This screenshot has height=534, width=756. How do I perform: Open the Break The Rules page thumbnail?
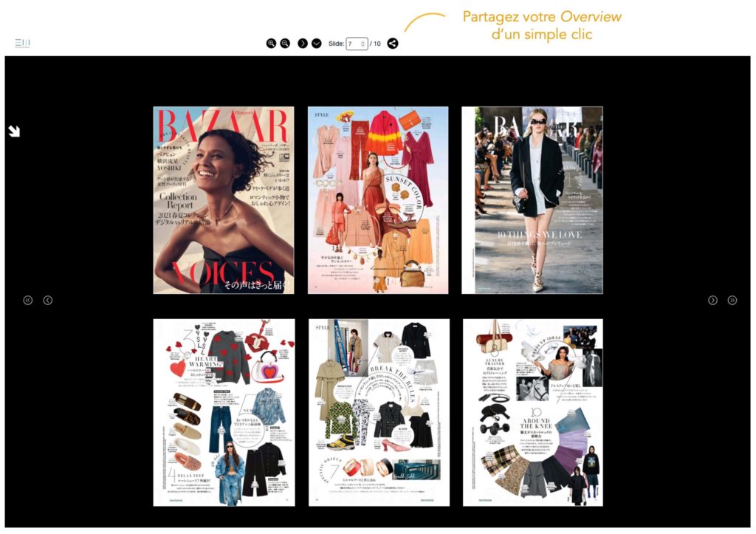[x=379, y=412]
